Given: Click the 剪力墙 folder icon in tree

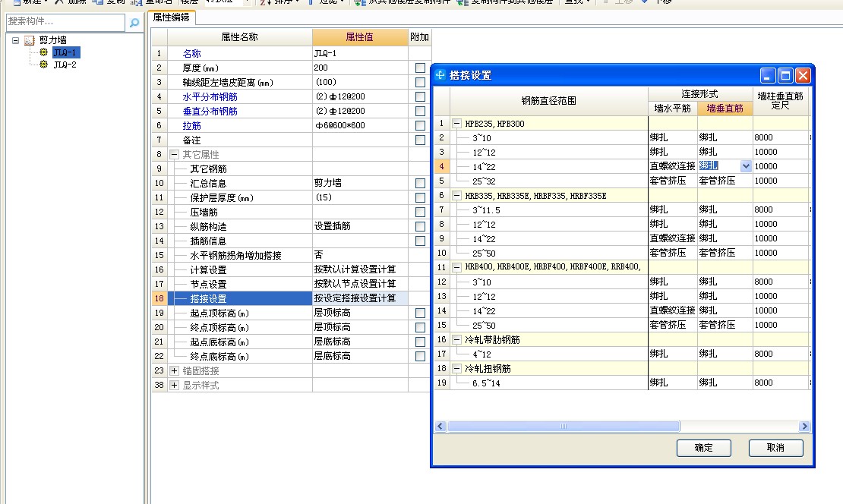Looking at the screenshot, I should pyautogui.click(x=30, y=40).
